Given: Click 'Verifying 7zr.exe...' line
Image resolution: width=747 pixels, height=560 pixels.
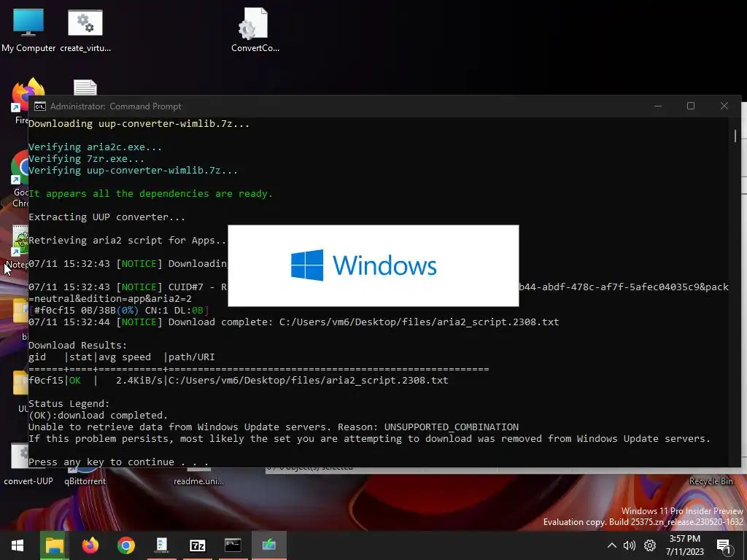Looking at the screenshot, I should point(86,158).
